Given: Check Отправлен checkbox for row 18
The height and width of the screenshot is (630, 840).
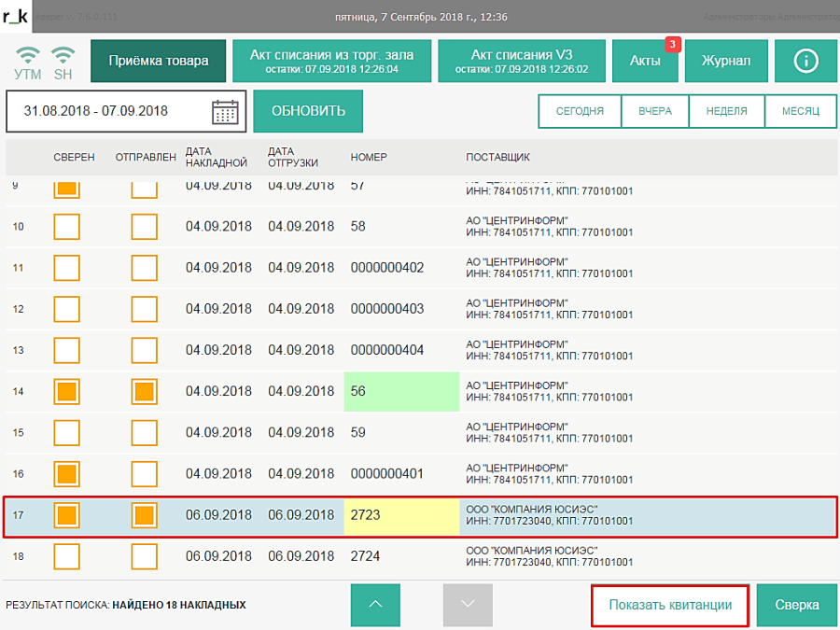Looking at the screenshot, I should [144, 556].
